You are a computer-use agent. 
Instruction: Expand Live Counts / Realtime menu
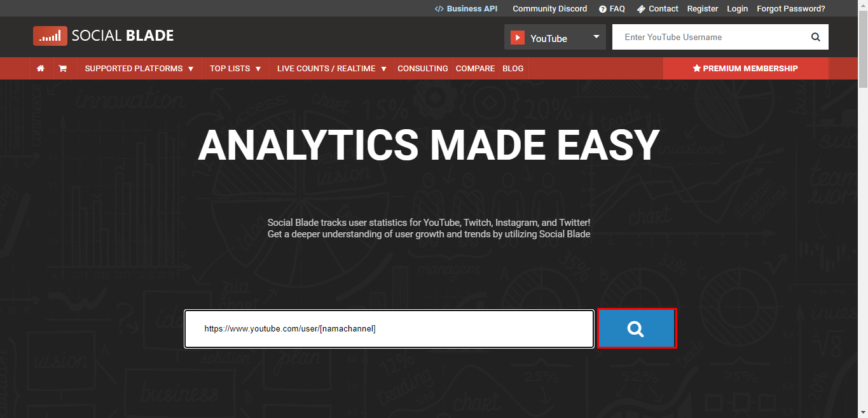[x=332, y=69]
